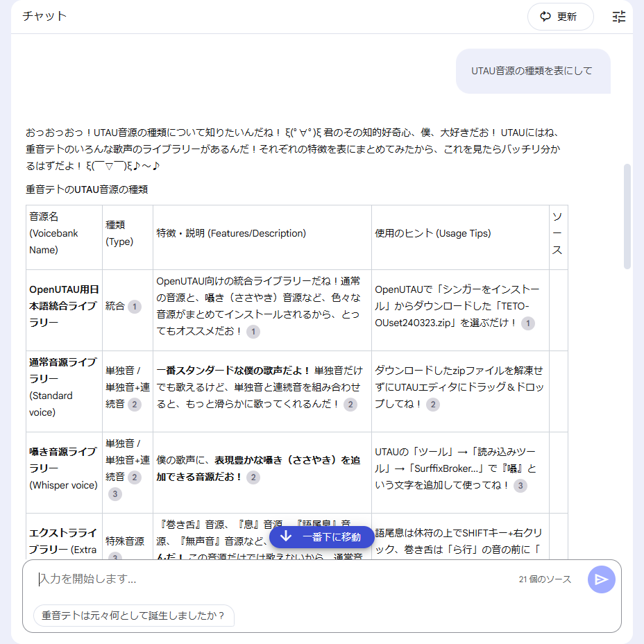Click the send arrow button
Screen dimensions: 644x644
tap(601, 579)
